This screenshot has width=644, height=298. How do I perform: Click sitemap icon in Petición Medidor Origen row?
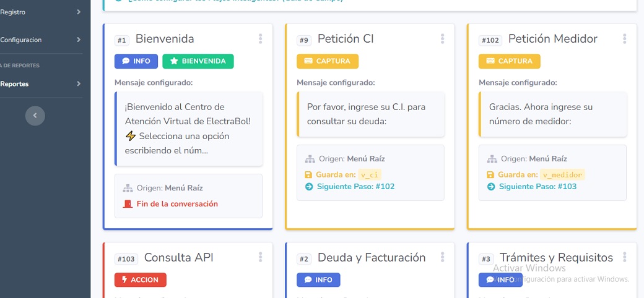pyautogui.click(x=492, y=159)
